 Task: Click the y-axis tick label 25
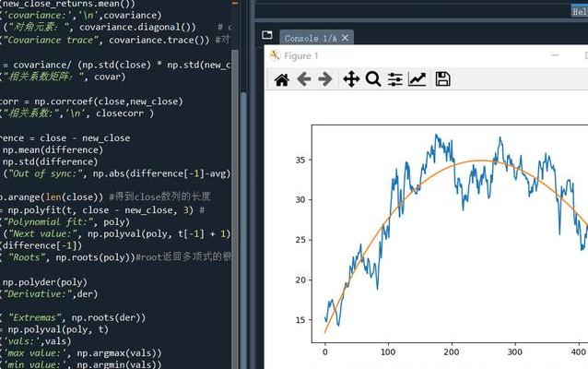[x=300, y=240]
